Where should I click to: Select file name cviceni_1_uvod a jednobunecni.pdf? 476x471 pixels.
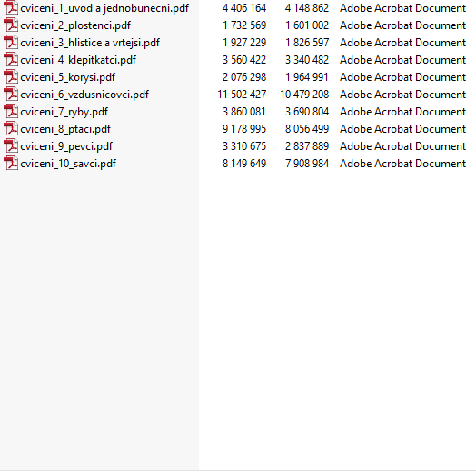[104, 8]
